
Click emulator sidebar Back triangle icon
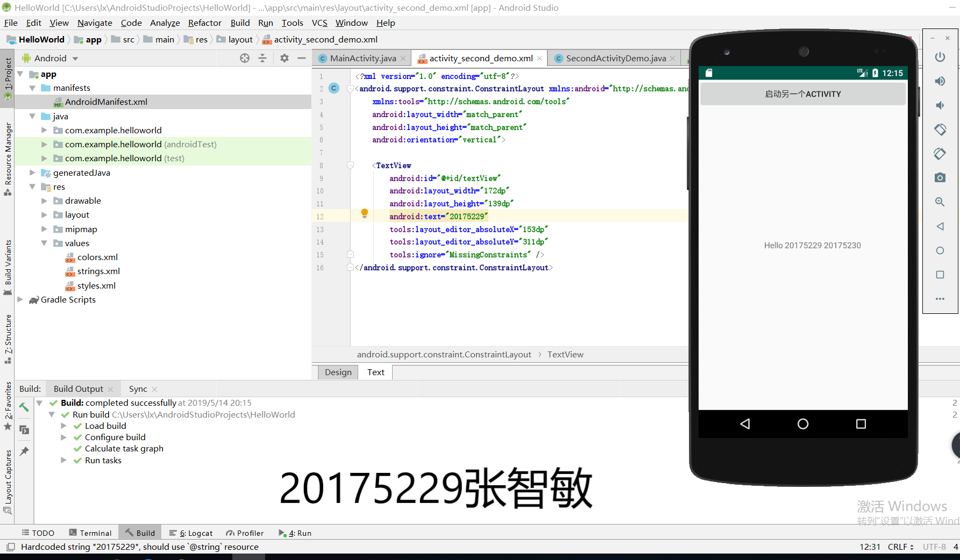(x=940, y=226)
